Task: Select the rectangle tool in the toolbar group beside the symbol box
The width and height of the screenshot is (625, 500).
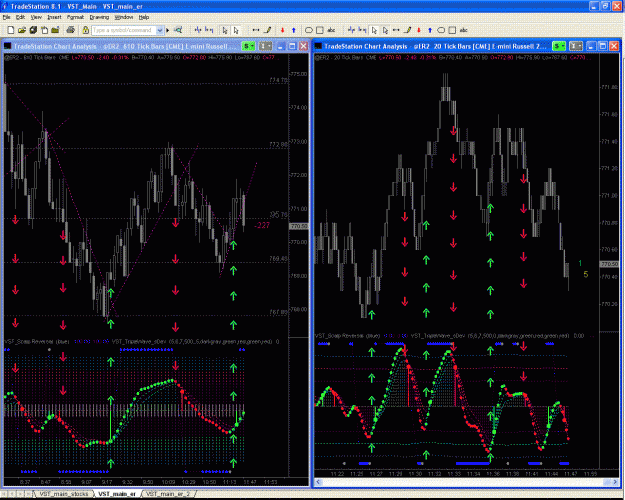Action: pyautogui.click(x=320, y=30)
